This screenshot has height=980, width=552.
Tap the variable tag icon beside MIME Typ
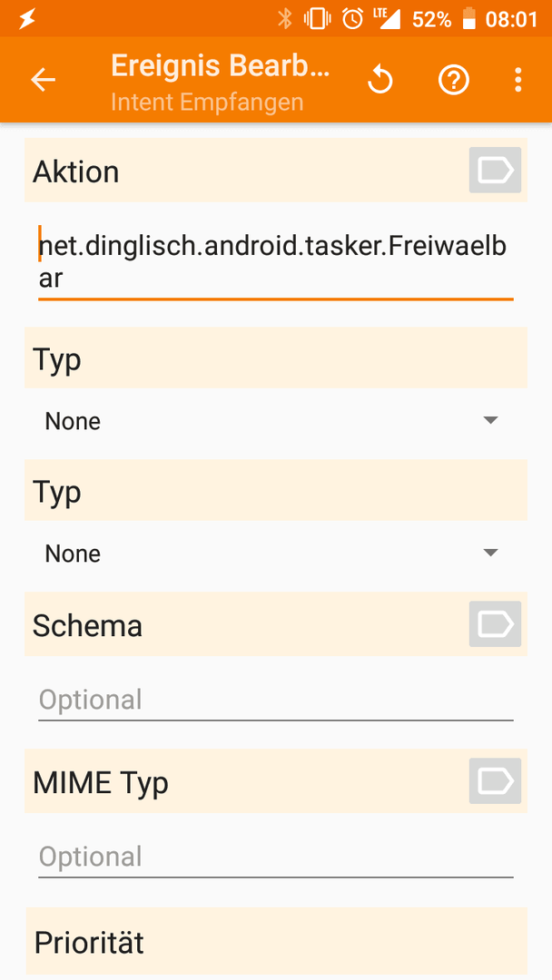pyautogui.click(x=495, y=780)
